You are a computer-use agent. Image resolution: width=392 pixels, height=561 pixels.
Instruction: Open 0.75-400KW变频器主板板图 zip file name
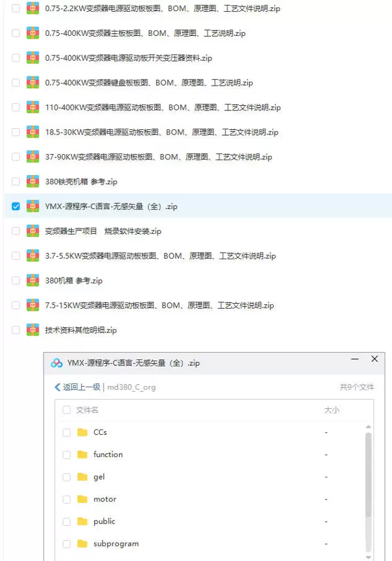coord(145,33)
